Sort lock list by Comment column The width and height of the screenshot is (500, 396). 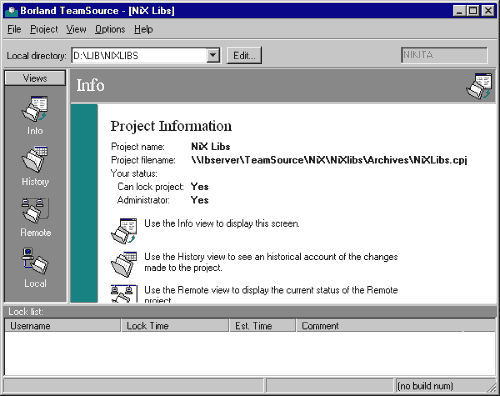(379, 326)
